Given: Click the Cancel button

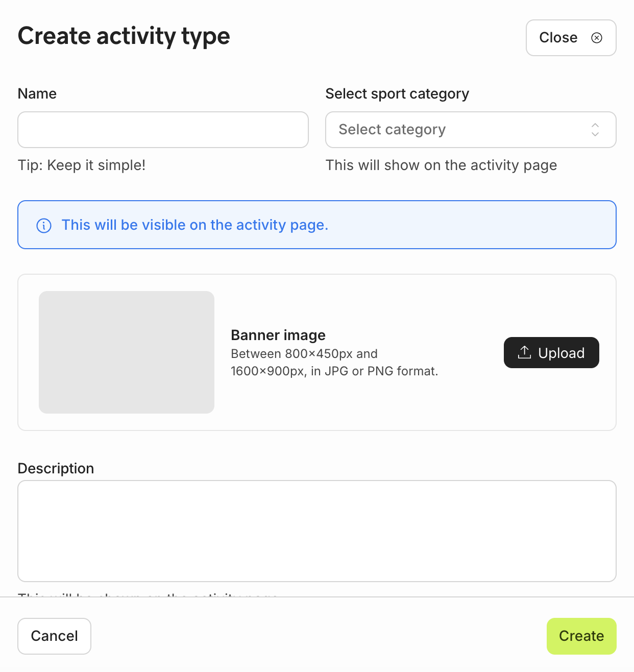Looking at the screenshot, I should pos(54,636).
